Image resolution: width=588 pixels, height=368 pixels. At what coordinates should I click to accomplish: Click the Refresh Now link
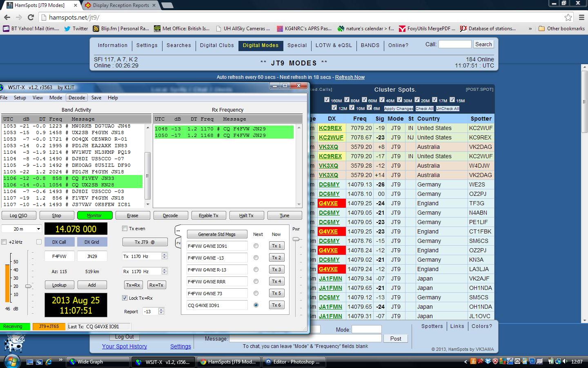point(350,77)
